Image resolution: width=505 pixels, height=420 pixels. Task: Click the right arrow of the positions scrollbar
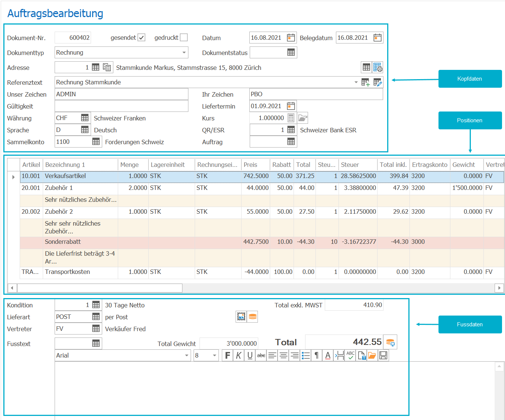click(x=499, y=288)
